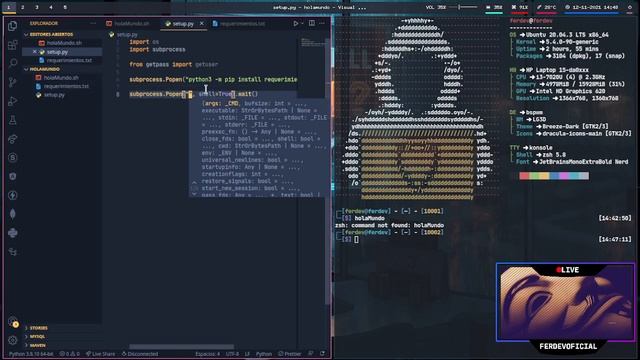Split the editor to the right
Image resolution: width=640 pixels, height=360 pixels.
tap(312, 24)
